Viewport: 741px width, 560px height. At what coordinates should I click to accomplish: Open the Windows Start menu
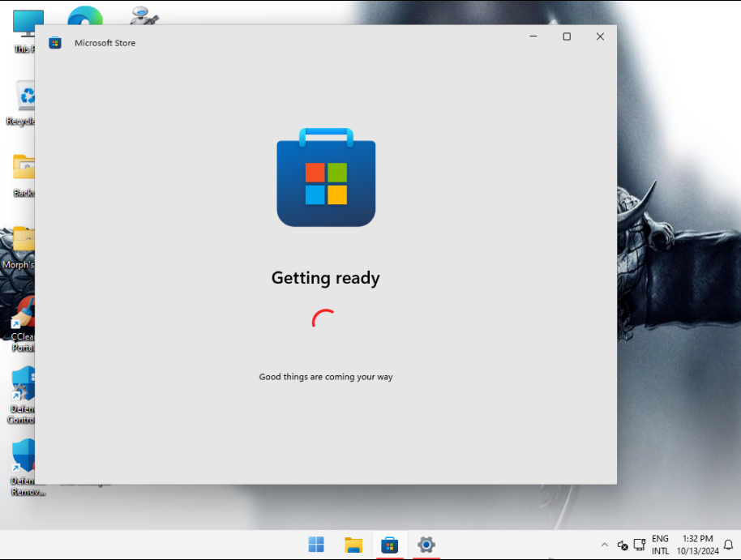click(316, 545)
